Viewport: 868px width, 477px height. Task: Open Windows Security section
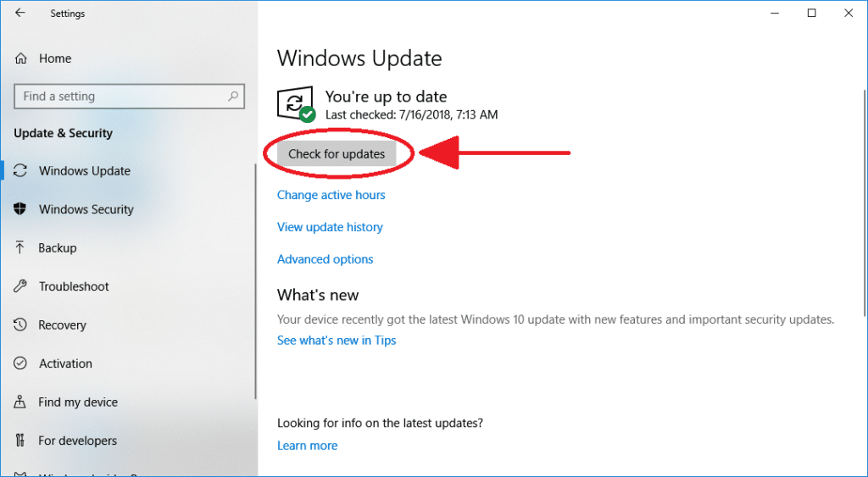86,209
